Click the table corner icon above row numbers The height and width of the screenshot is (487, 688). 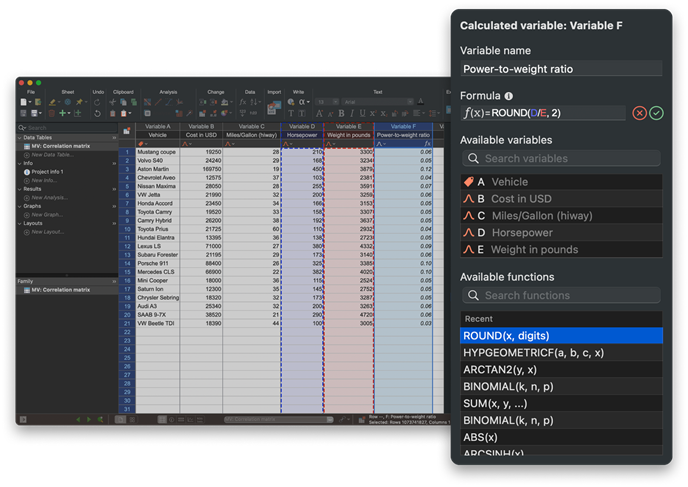click(125, 130)
